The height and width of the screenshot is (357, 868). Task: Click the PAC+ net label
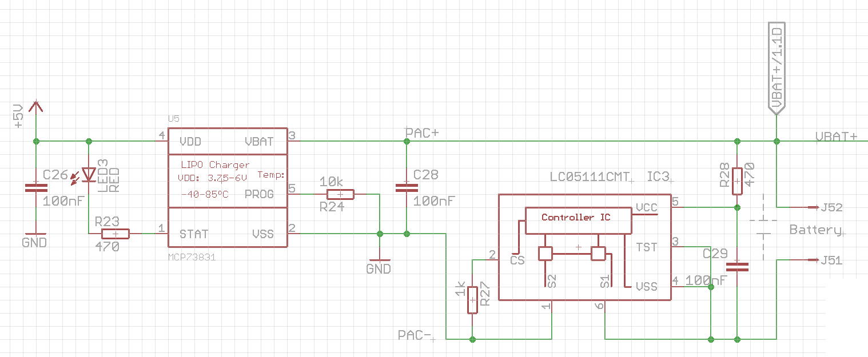click(x=422, y=133)
